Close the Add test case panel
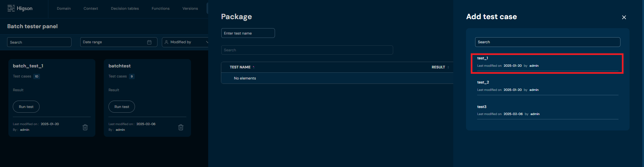 tap(624, 17)
